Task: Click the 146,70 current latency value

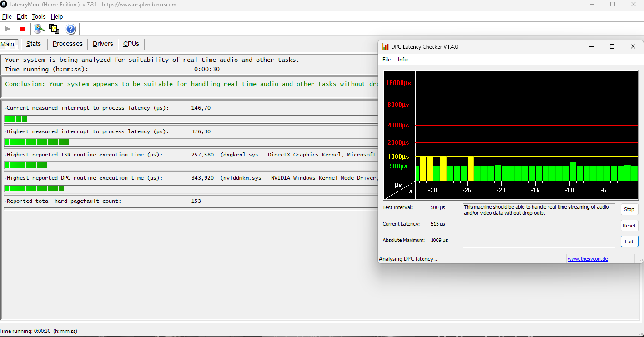Action: point(201,108)
